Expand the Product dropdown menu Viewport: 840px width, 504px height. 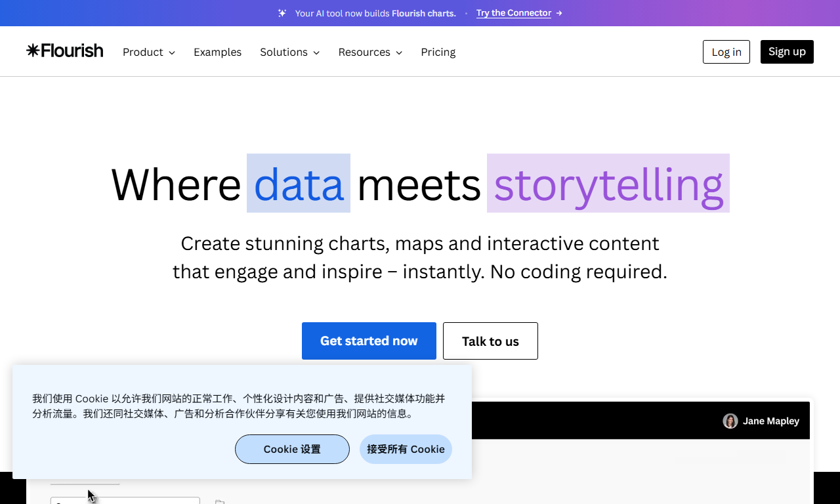click(x=149, y=52)
